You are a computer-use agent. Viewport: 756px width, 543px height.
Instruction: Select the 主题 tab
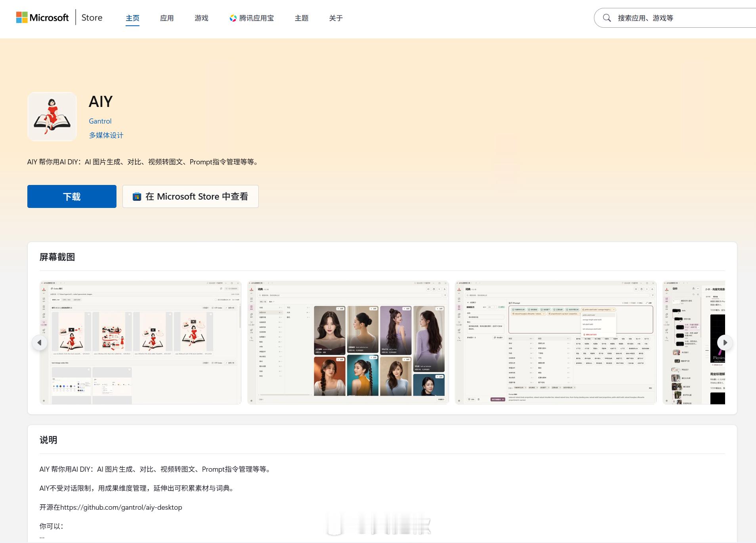(x=302, y=18)
